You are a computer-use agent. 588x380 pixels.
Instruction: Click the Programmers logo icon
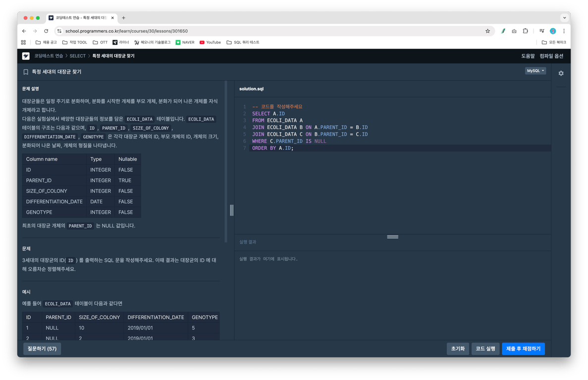[x=26, y=56]
